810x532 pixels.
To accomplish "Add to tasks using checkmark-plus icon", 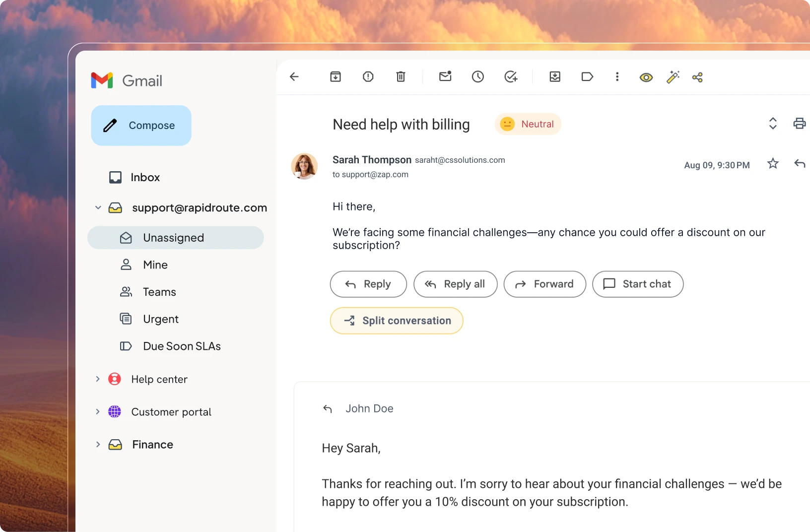I will pos(511,76).
